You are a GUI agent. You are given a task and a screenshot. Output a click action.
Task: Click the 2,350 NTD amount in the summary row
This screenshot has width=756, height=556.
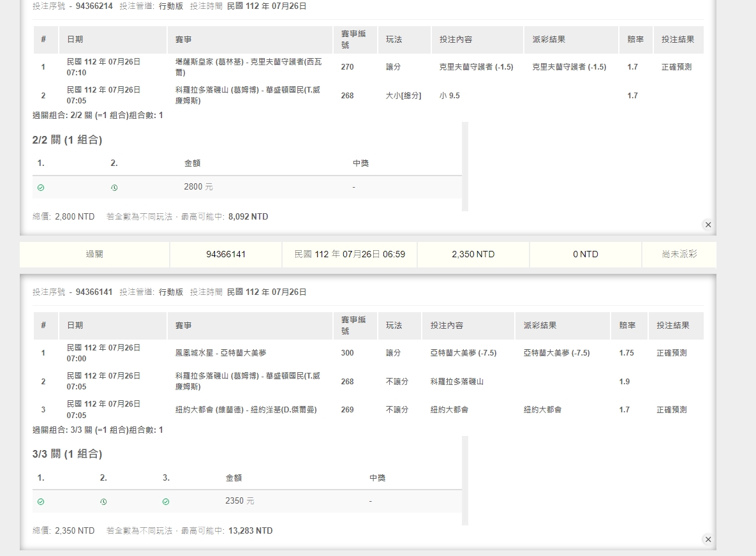[473, 254]
